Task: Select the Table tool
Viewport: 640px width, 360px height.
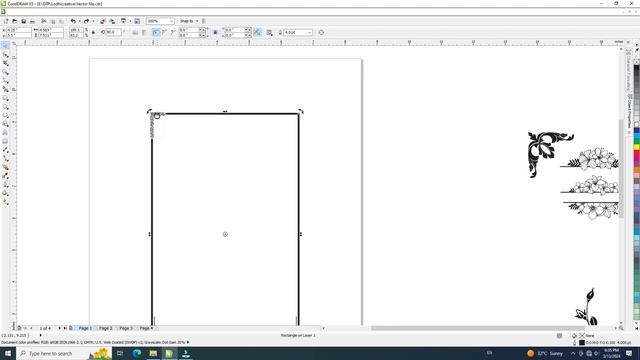Action: 5,142
